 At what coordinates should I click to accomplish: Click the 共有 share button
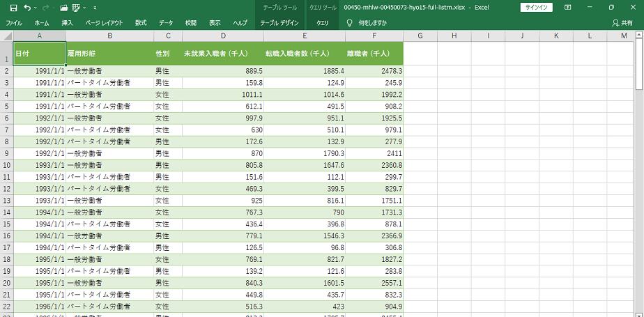click(622, 23)
